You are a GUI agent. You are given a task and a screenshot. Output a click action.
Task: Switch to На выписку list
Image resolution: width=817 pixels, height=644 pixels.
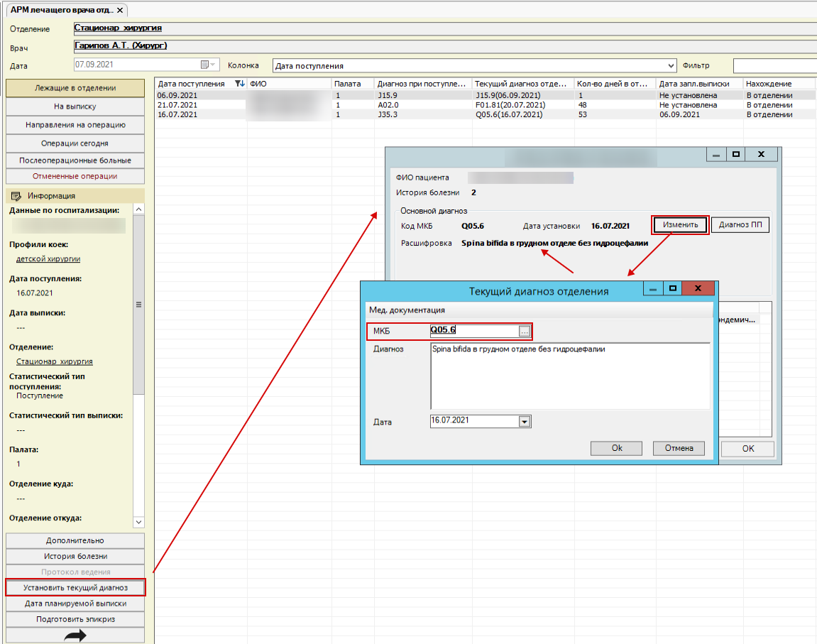click(x=75, y=107)
